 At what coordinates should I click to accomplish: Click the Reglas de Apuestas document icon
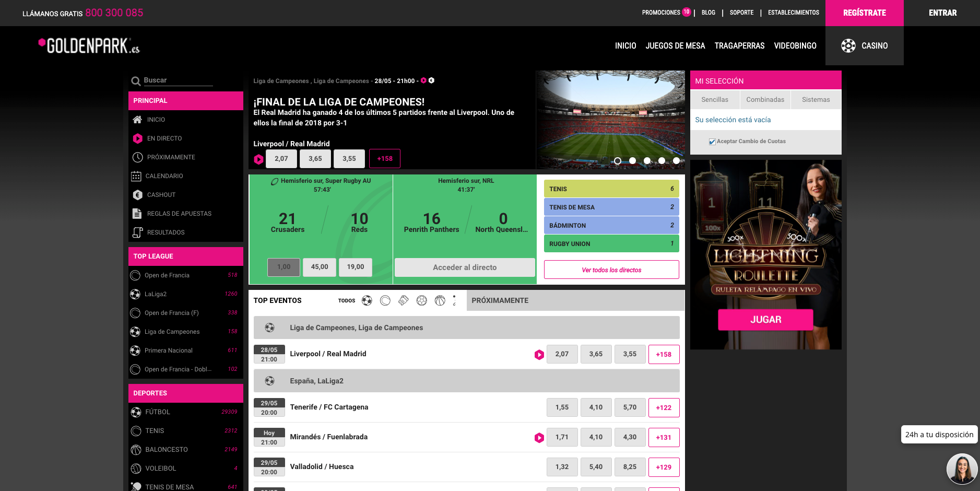coord(137,214)
